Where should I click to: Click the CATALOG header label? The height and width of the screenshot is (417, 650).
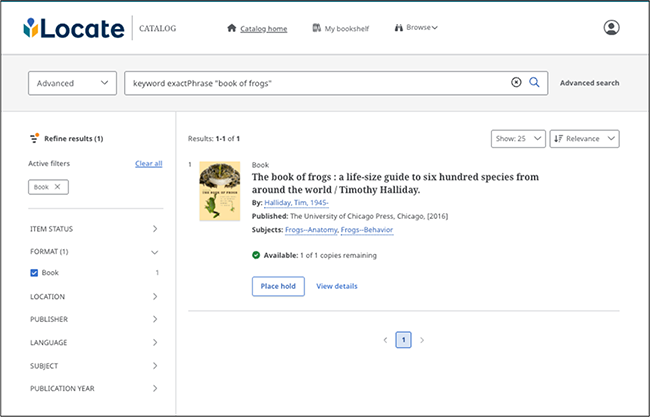[158, 28]
